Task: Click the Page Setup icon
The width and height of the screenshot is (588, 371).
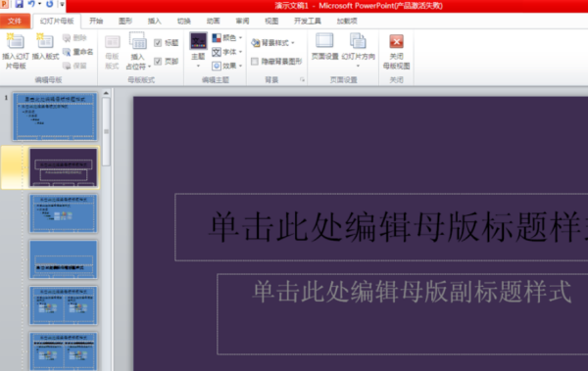Action: [324, 41]
